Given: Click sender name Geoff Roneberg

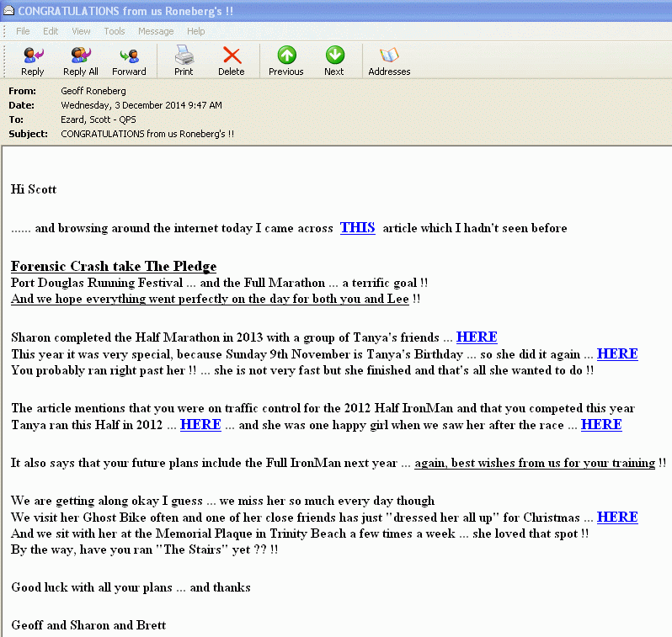Looking at the screenshot, I should point(93,91).
